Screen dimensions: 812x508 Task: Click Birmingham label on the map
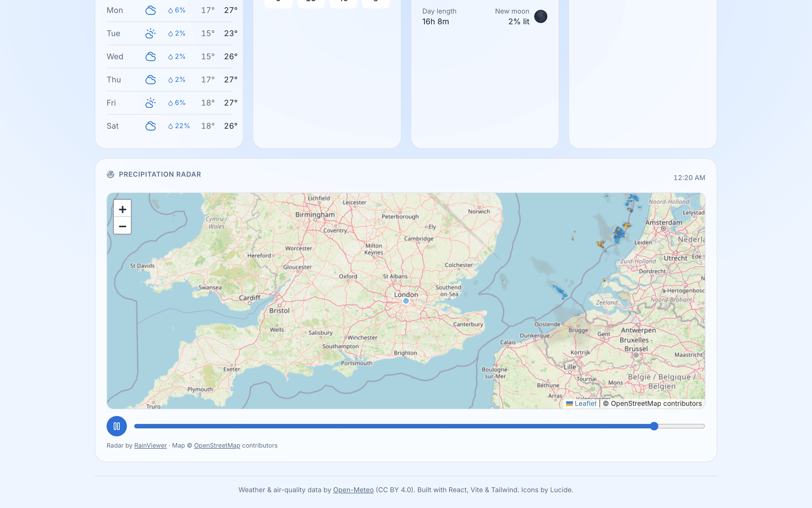point(315,215)
